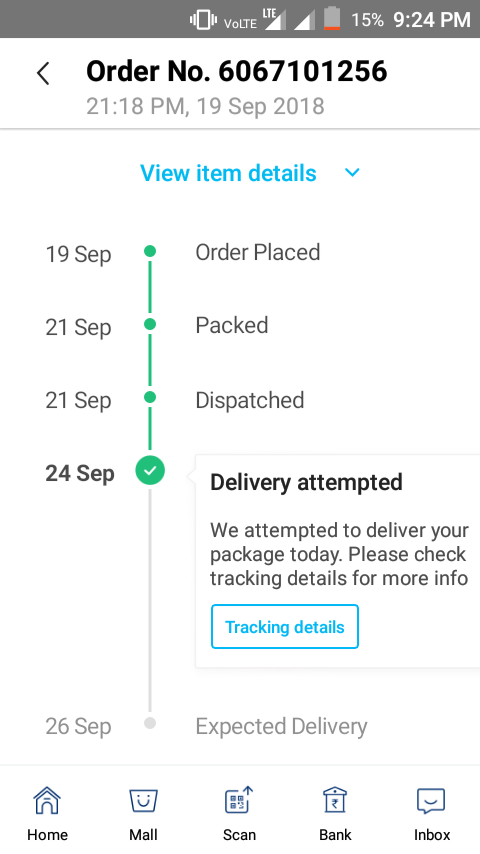Open Tracking details button
The height and width of the screenshot is (854, 480).
pyautogui.click(x=285, y=626)
